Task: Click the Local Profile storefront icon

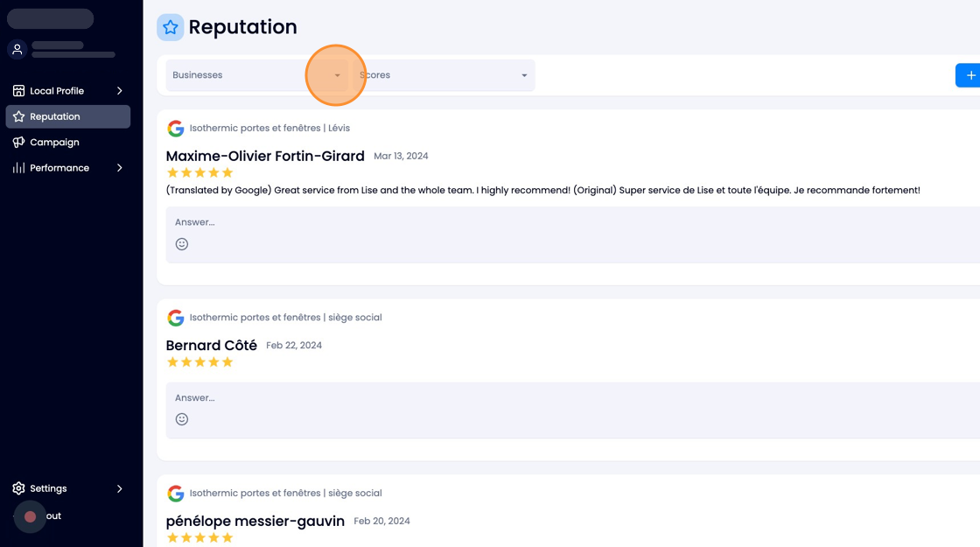Action: tap(18, 91)
